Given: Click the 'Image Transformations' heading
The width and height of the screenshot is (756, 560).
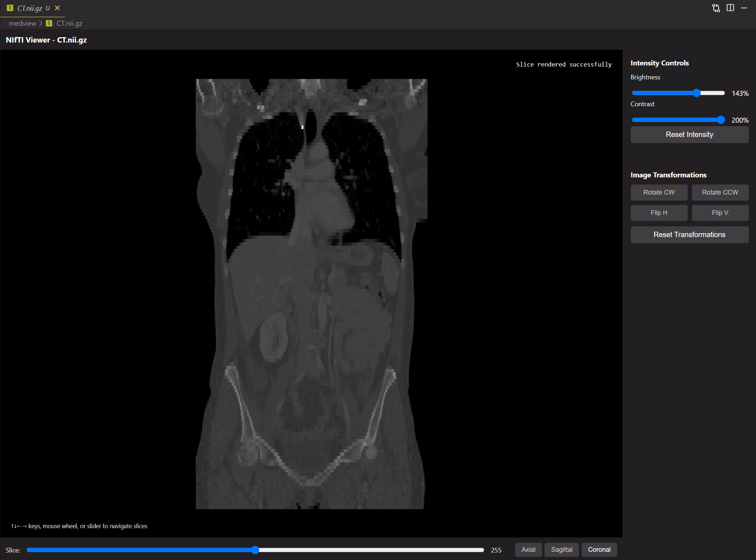Looking at the screenshot, I should (x=668, y=175).
